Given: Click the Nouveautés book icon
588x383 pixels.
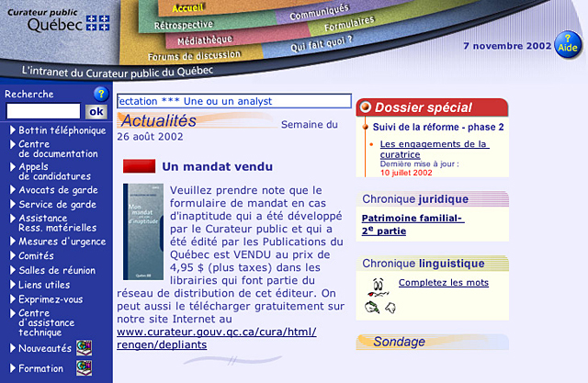Looking at the screenshot, I should click(x=84, y=348).
